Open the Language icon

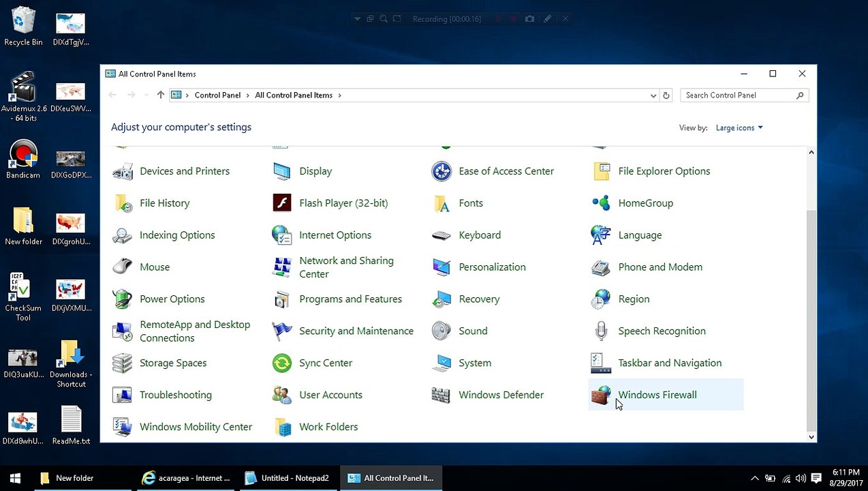[601, 235]
